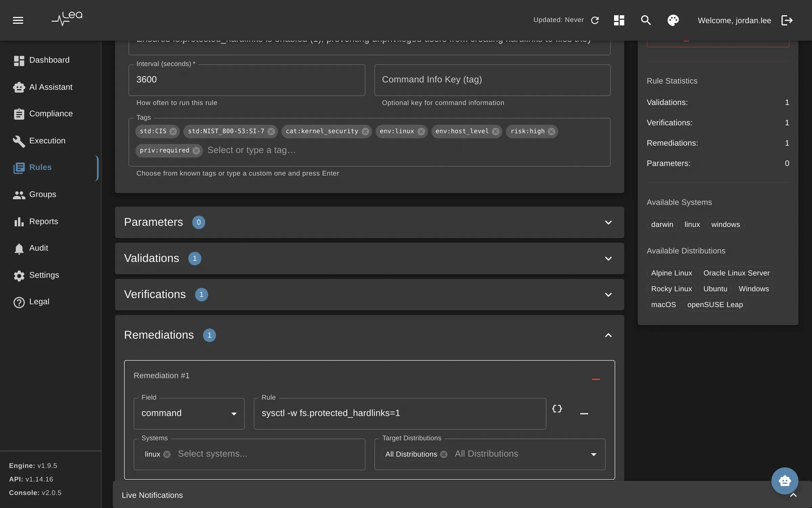
Task: Click the Interval seconds input field
Action: (247, 80)
